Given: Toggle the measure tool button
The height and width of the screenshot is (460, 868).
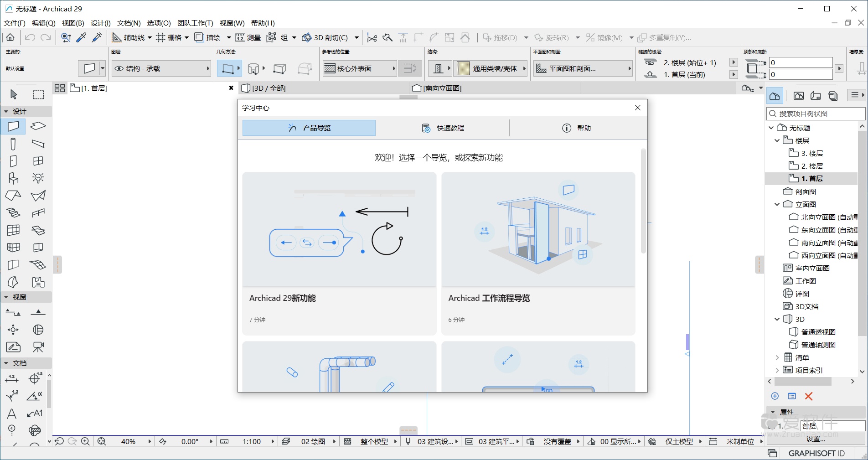Looking at the screenshot, I should pyautogui.click(x=248, y=37).
